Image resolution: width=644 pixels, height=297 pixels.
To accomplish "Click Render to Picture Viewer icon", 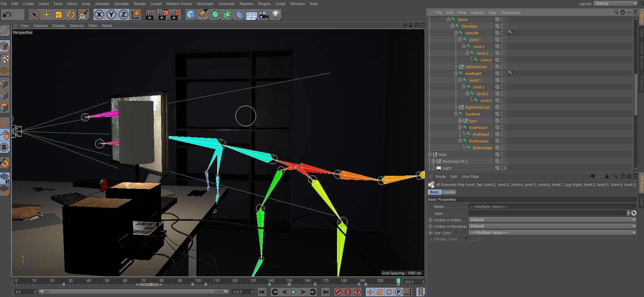I will pyautogui.click(x=163, y=15).
